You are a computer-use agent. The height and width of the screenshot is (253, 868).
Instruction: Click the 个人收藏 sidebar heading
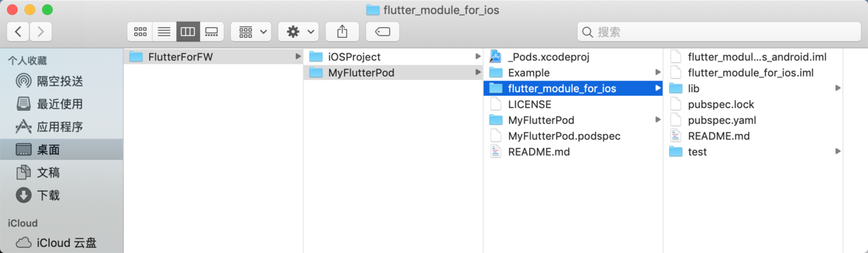[x=27, y=61]
